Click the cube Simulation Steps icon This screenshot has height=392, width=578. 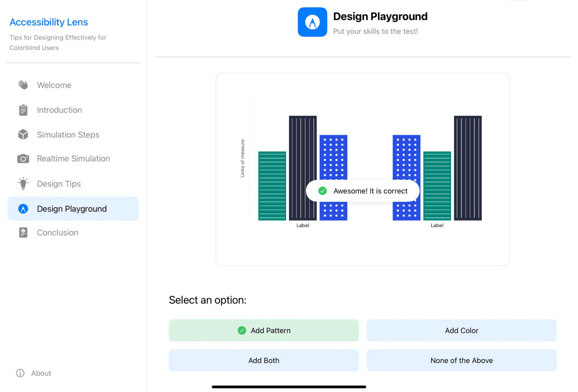[23, 134]
